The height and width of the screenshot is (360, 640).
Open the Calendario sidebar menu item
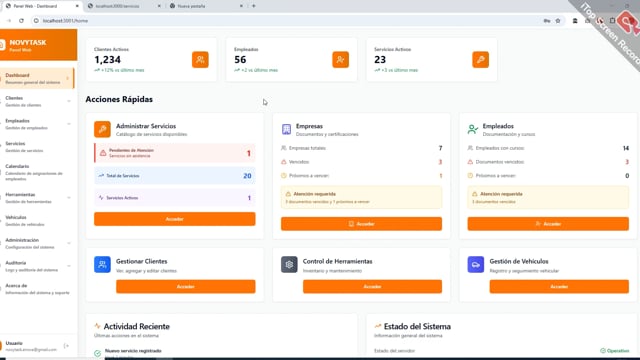[37, 172]
